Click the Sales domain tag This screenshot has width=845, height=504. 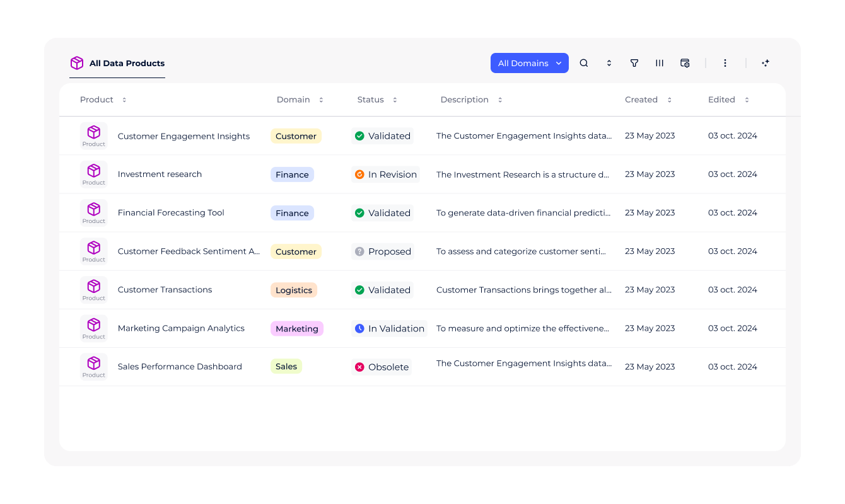[286, 366]
